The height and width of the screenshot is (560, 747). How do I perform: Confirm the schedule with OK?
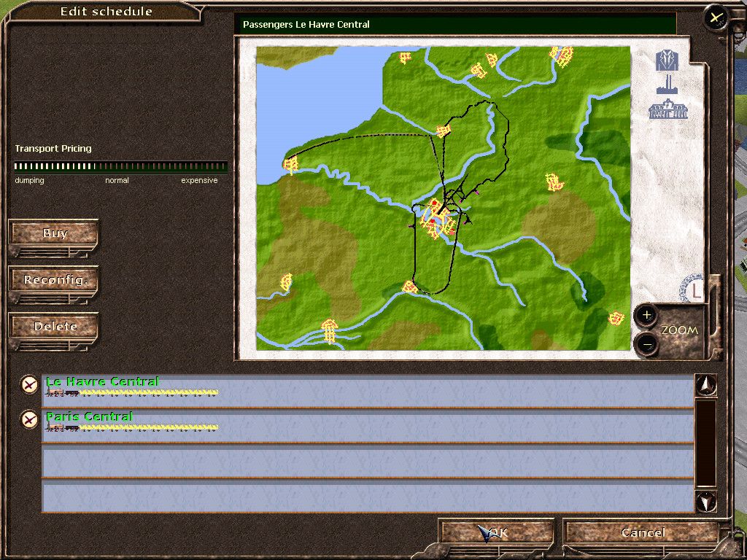tap(497, 533)
